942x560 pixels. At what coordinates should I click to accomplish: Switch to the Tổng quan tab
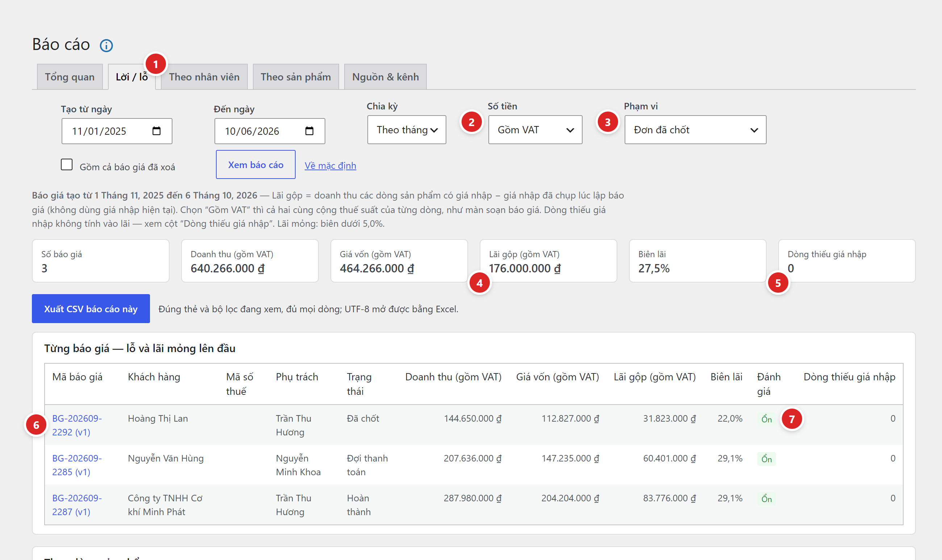(70, 77)
